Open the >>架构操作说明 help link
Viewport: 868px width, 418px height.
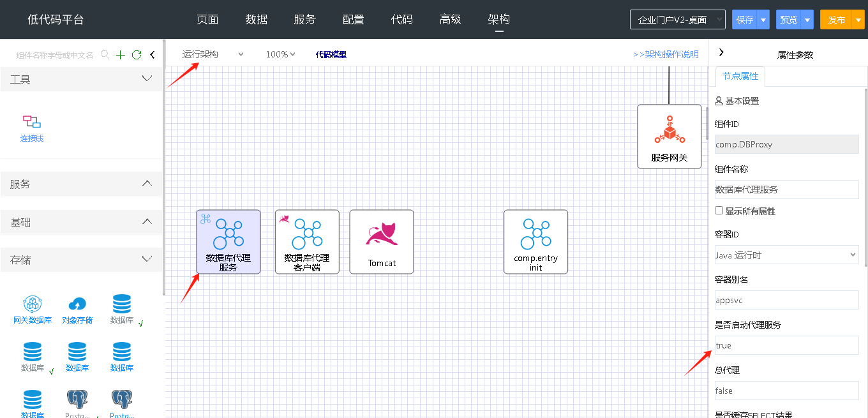666,54
